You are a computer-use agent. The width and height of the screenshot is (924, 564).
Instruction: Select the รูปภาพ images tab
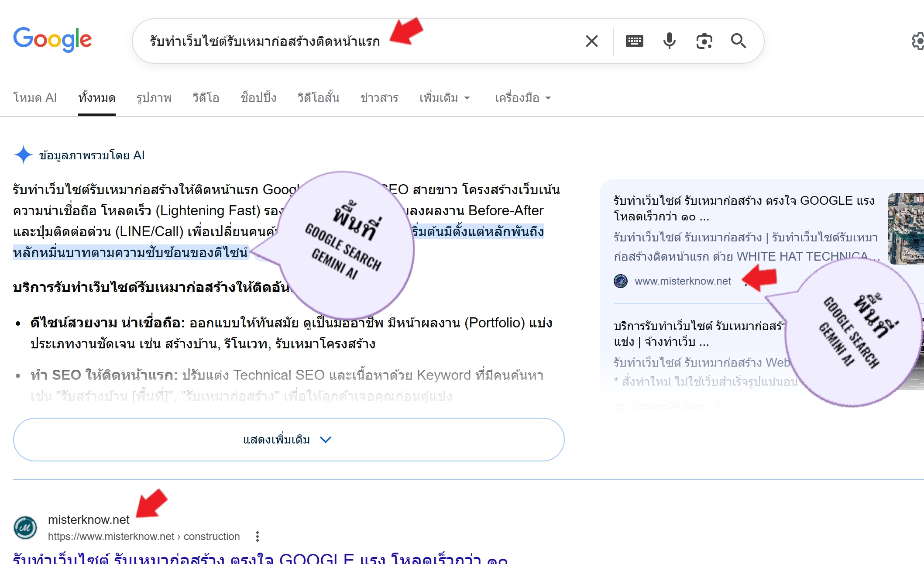pos(154,98)
